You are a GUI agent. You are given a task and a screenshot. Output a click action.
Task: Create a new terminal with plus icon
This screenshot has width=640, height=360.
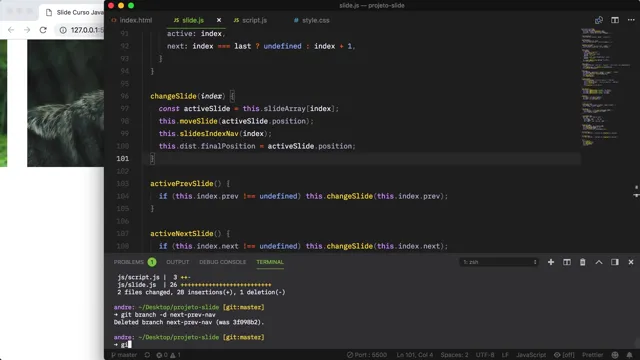(x=551, y=262)
